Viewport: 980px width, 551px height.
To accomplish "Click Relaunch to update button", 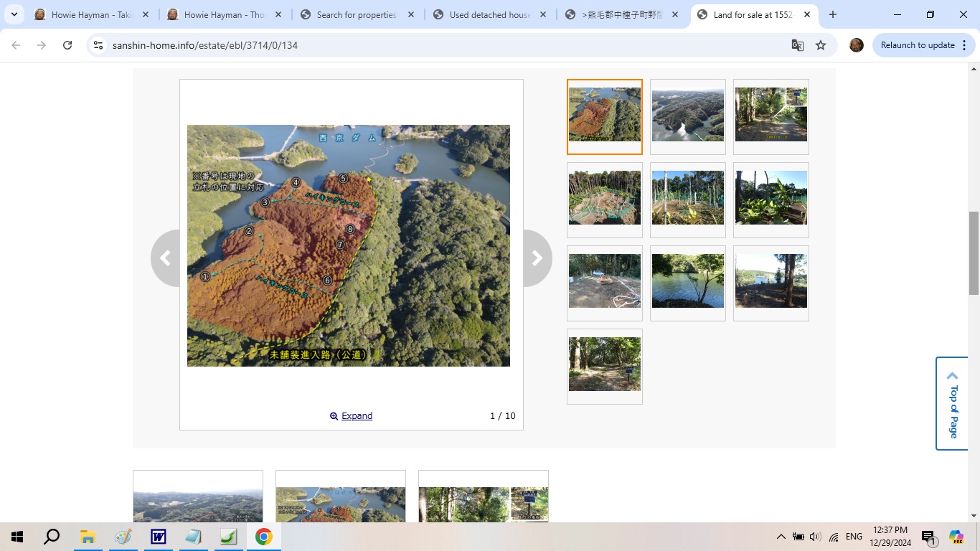I will [917, 45].
